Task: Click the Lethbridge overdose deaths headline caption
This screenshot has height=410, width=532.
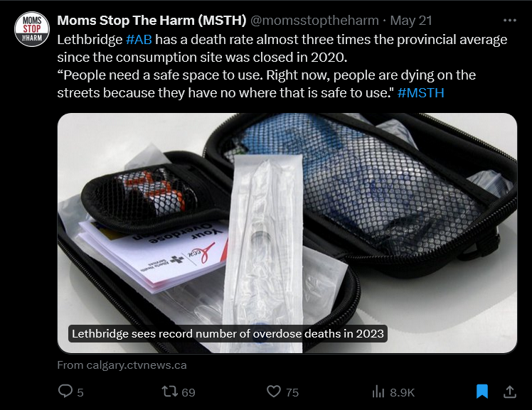Action: [228, 334]
